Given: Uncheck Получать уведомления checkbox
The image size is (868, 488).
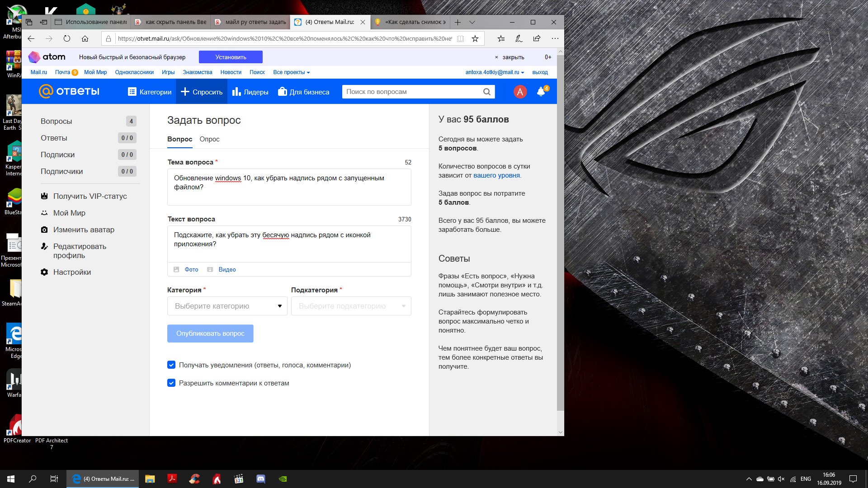Looking at the screenshot, I should click(171, 365).
